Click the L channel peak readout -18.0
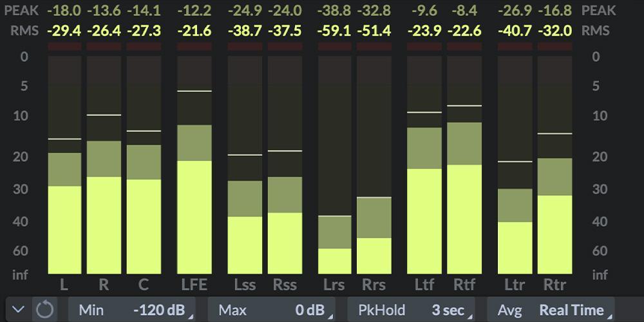The width and height of the screenshot is (644, 322). [x=64, y=11]
